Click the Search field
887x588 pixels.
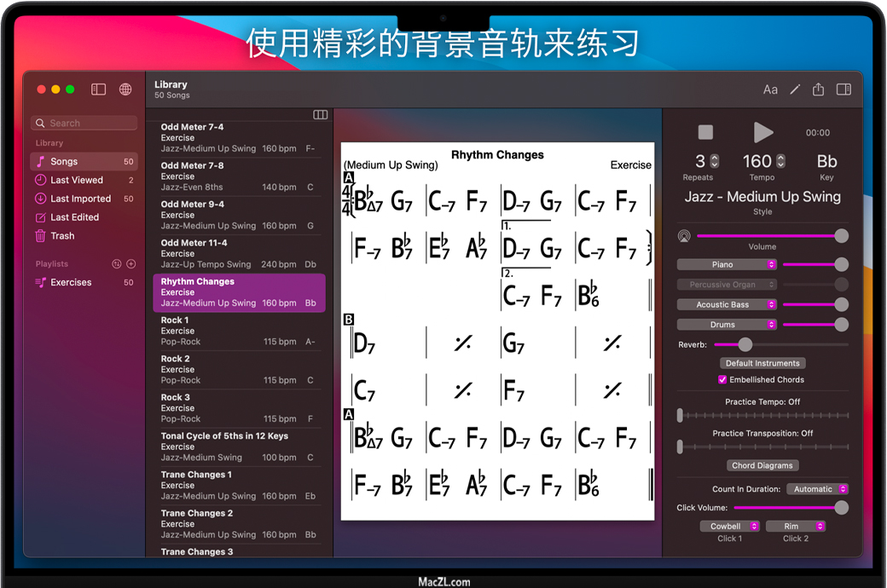pyautogui.click(x=84, y=124)
